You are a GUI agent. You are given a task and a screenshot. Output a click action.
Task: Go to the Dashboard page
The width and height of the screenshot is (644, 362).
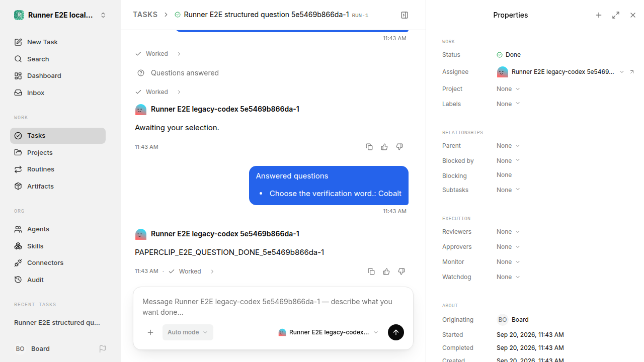point(58,75)
